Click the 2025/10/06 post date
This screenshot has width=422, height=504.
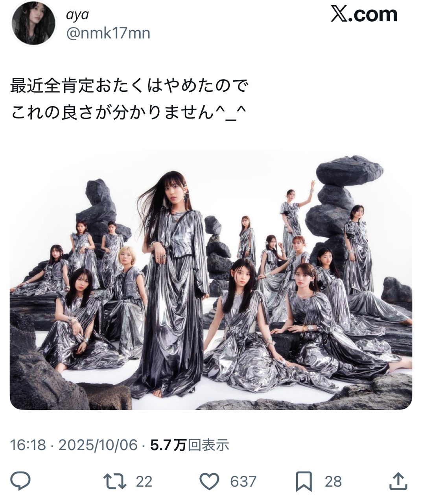[98, 445]
